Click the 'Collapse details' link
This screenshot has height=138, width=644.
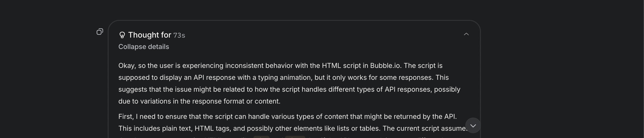click(143, 47)
